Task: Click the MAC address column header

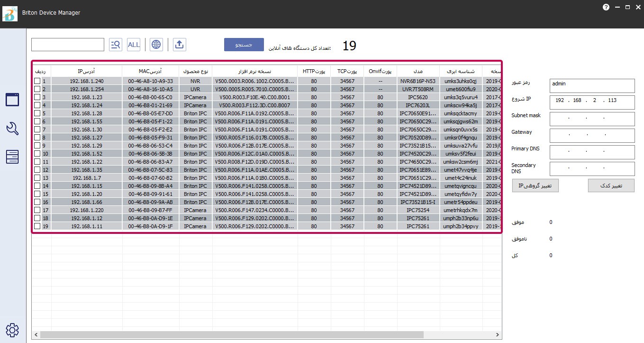Action: (x=150, y=71)
